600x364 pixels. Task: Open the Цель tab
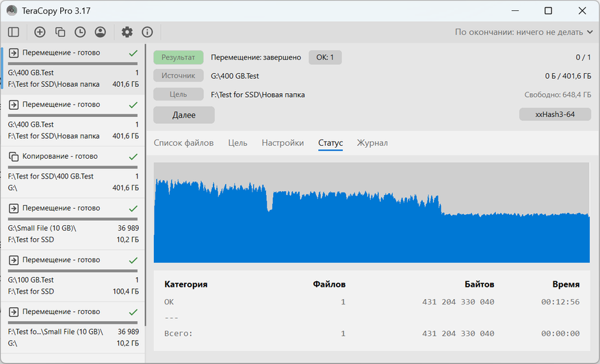pyautogui.click(x=237, y=143)
